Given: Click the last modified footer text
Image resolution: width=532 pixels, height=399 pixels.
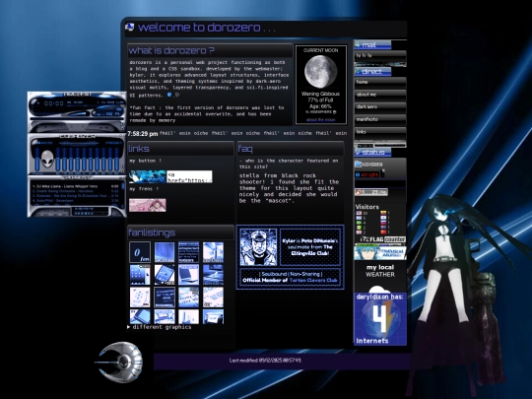Looking at the screenshot, I should [265, 361].
